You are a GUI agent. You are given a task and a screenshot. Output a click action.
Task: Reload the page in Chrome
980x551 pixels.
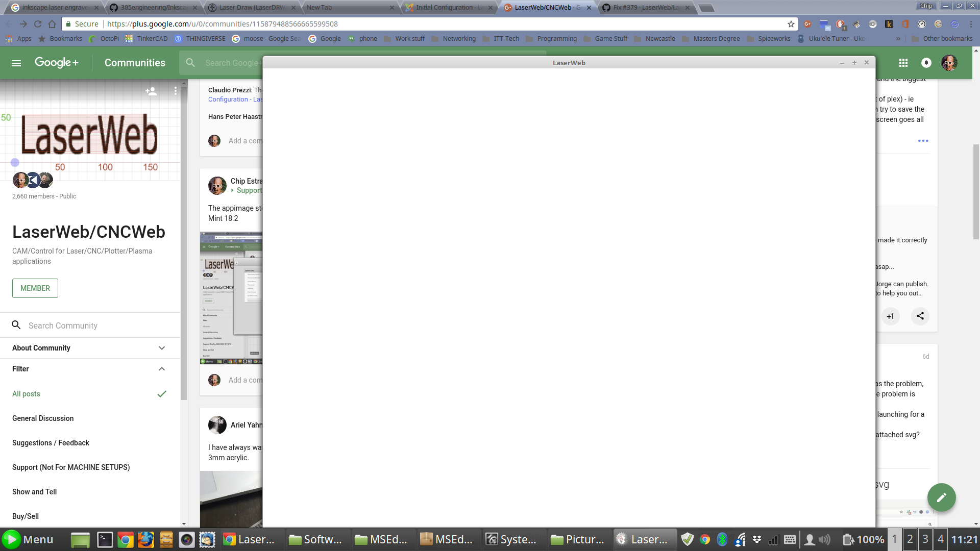click(x=38, y=24)
